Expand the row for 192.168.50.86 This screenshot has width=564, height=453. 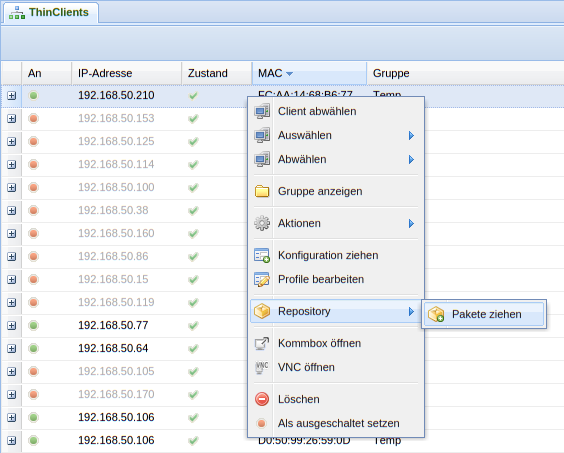(12, 257)
